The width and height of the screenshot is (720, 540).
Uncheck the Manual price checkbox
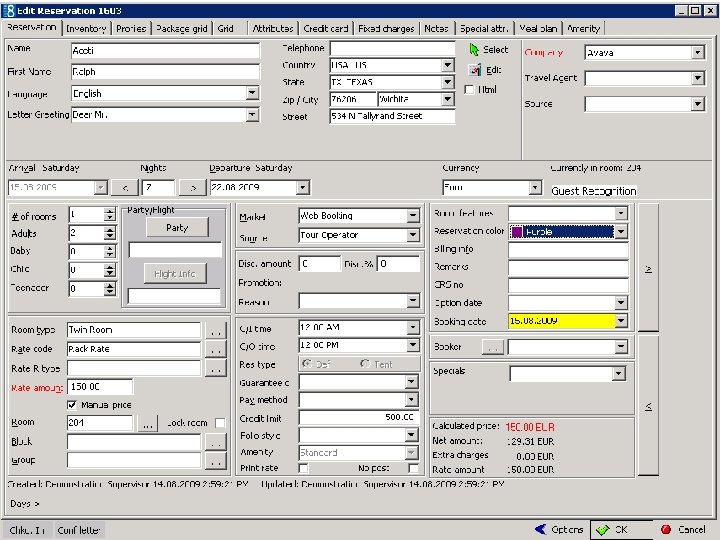[x=72, y=405]
